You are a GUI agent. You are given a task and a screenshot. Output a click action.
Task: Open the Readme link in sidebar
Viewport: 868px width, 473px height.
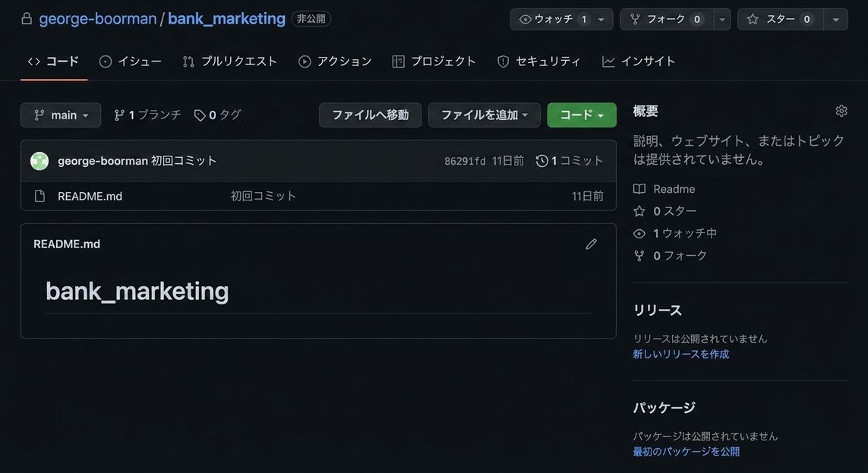click(x=674, y=189)
